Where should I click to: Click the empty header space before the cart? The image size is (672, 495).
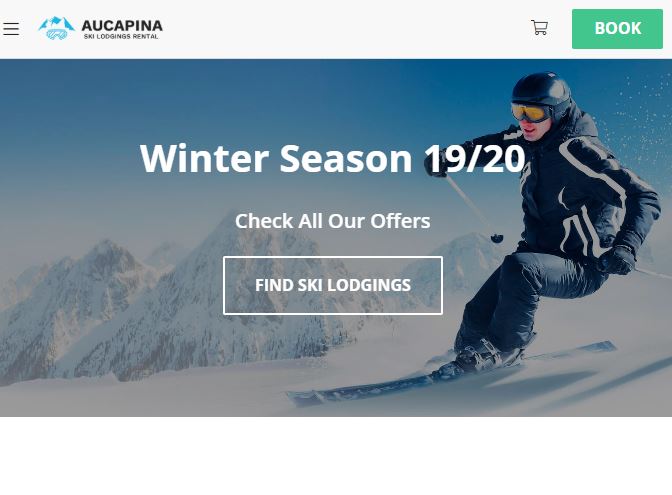343,29
